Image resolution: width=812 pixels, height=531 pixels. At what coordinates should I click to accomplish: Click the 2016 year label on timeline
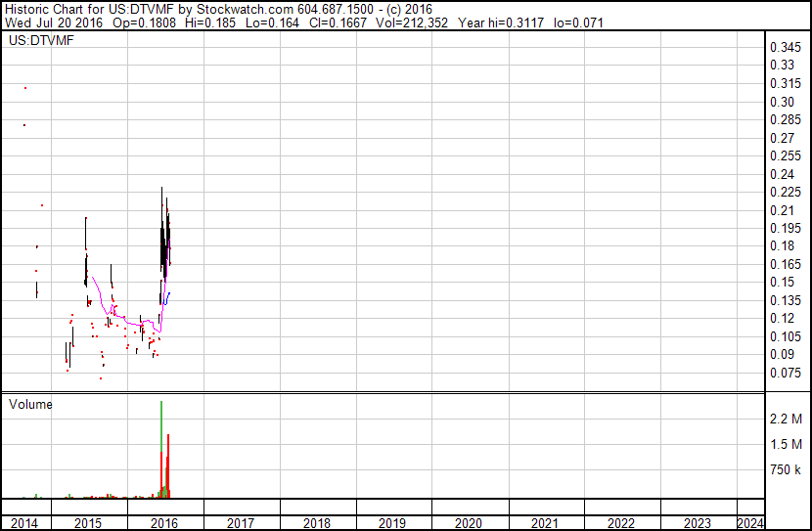point(165,523)
